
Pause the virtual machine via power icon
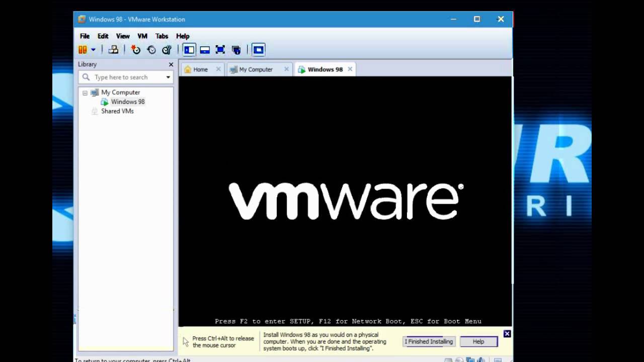(x=83, y=49)
